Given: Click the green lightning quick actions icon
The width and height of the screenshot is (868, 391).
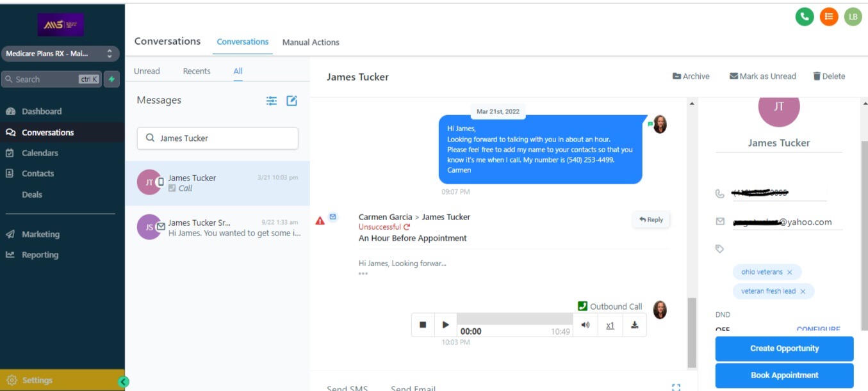Looking at the screenshot, I should click(111, 79).
